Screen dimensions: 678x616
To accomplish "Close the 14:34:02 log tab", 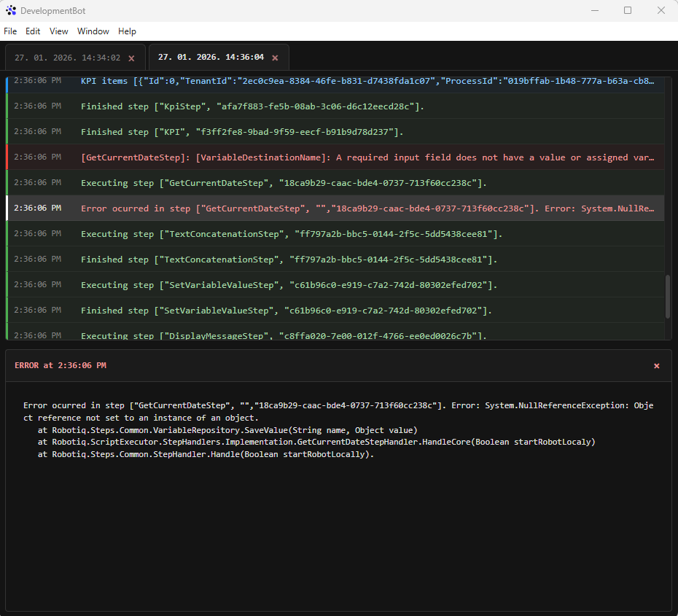I will click(131, 58).
